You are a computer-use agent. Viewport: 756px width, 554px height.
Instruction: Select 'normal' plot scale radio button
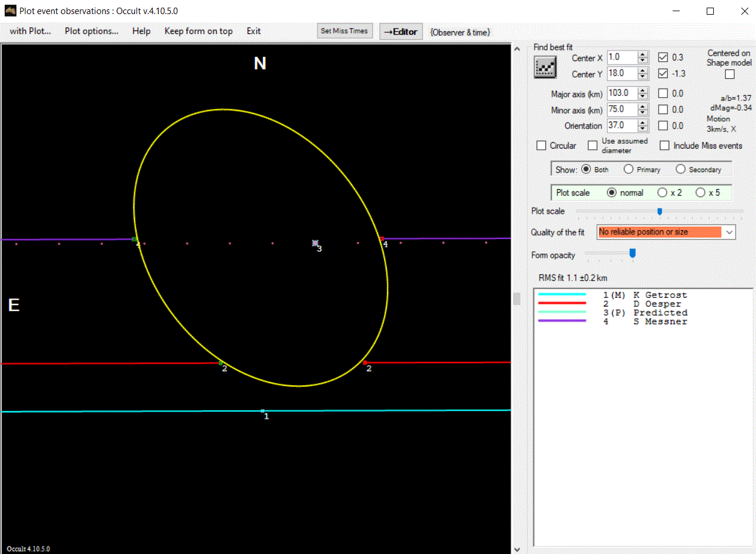click(x=612, y=193)
